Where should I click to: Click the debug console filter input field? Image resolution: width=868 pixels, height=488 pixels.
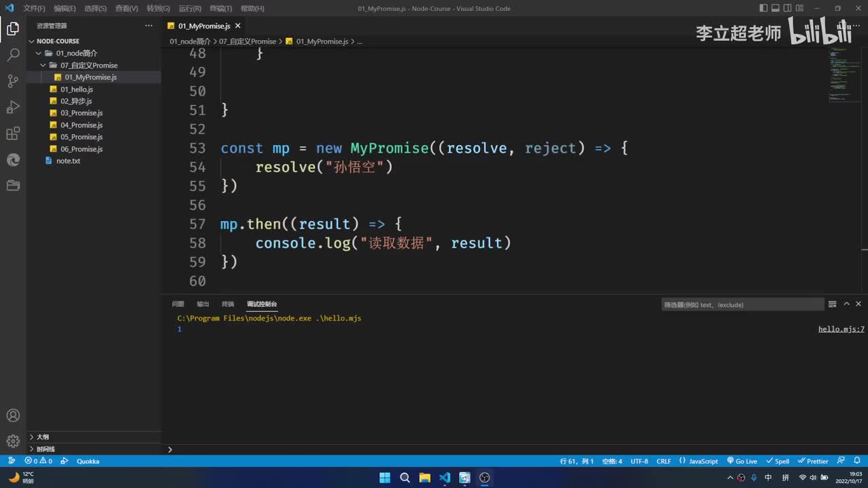pos(743,304)
